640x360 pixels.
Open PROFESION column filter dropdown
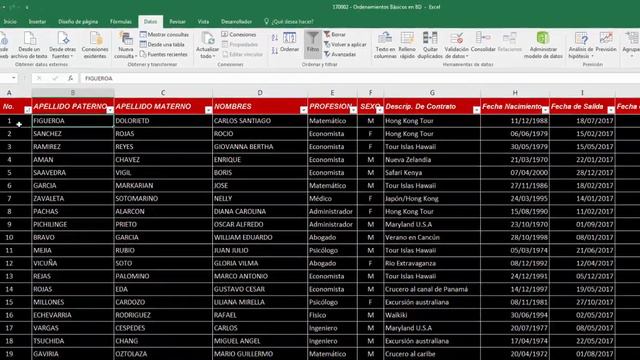point(353,110)
